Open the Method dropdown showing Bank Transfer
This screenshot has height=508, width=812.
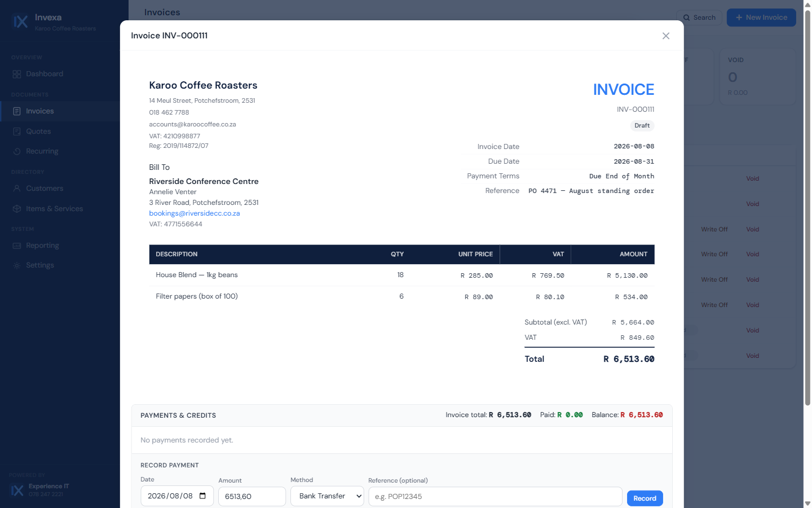(327, 496)
